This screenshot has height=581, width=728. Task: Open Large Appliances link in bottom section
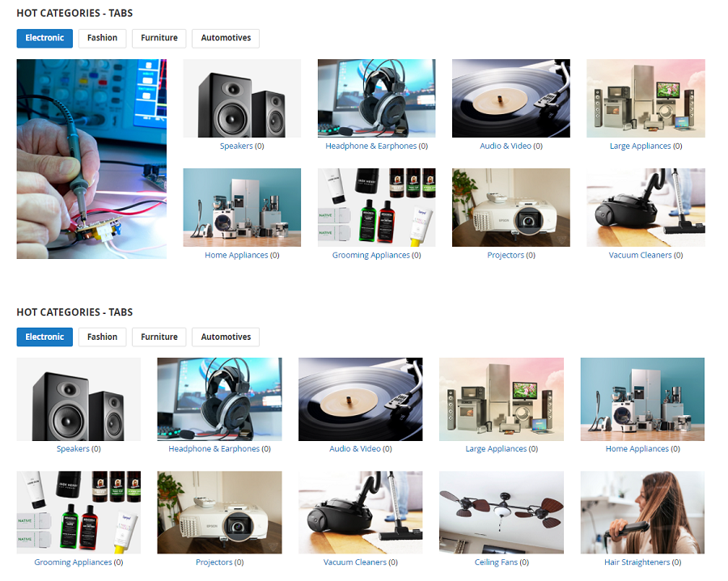tap(497, 448)
